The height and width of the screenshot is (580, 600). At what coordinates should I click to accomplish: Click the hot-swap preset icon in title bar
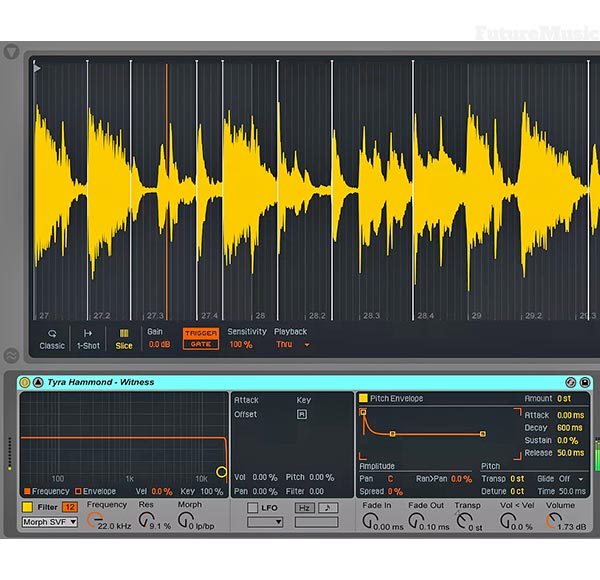pos(571,382)
